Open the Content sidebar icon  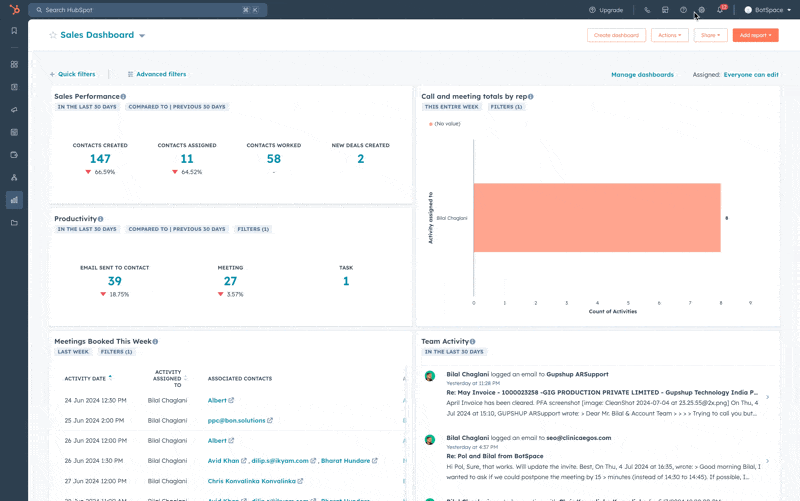click(14, 132)
